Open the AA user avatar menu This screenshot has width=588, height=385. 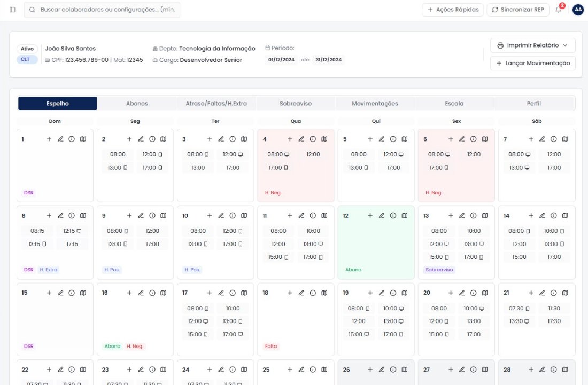click(578, 10)
